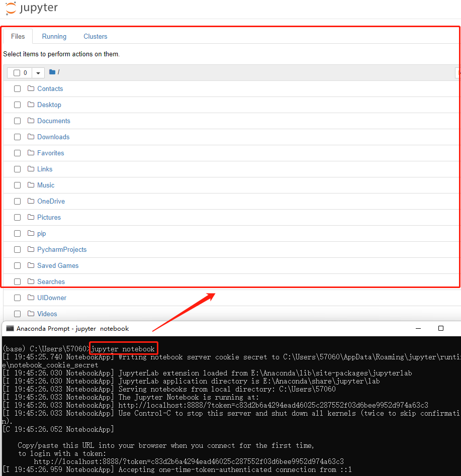Click the folder icon beside Contacts

click(31, 88)
